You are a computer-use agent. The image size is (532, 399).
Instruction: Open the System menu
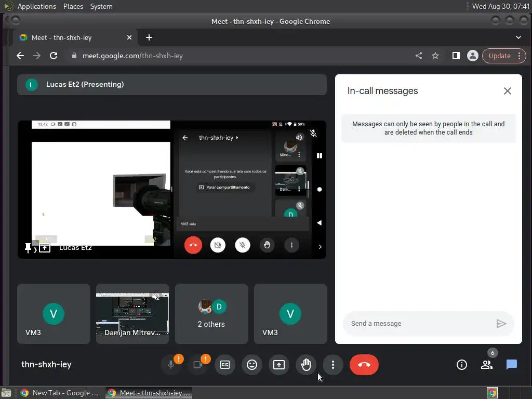101,6
